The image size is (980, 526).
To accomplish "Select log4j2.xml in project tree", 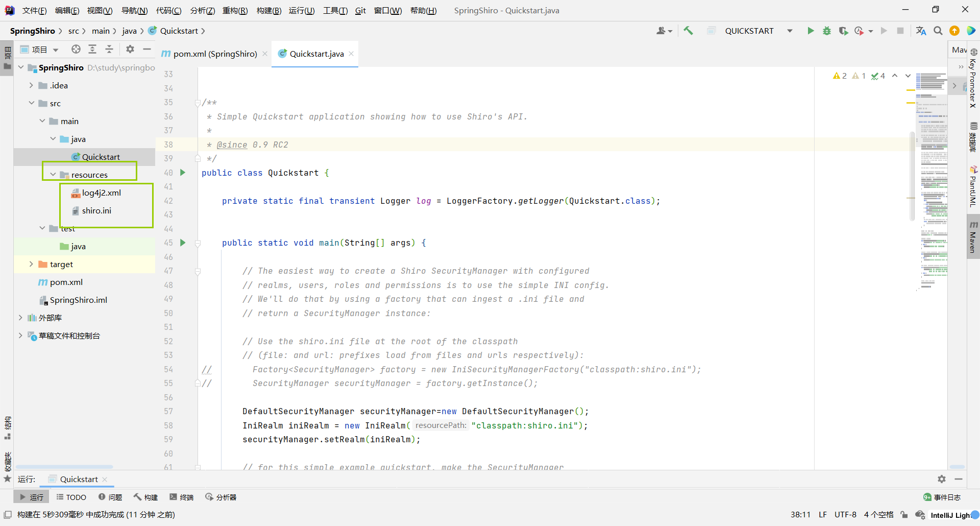I will 102,193.
